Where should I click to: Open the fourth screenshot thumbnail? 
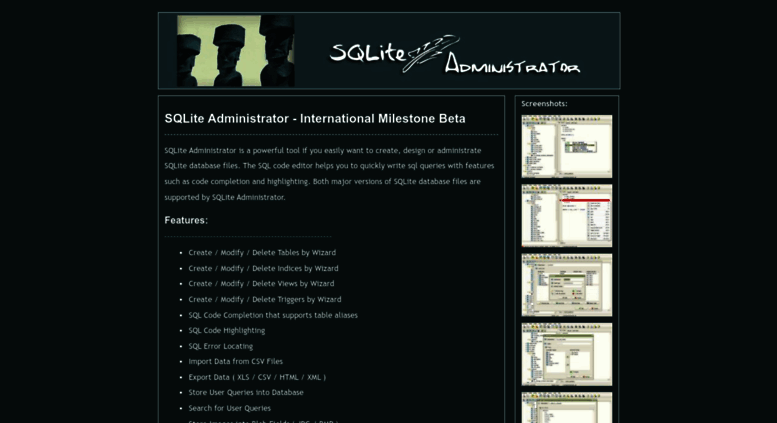[x=566, y=354]
